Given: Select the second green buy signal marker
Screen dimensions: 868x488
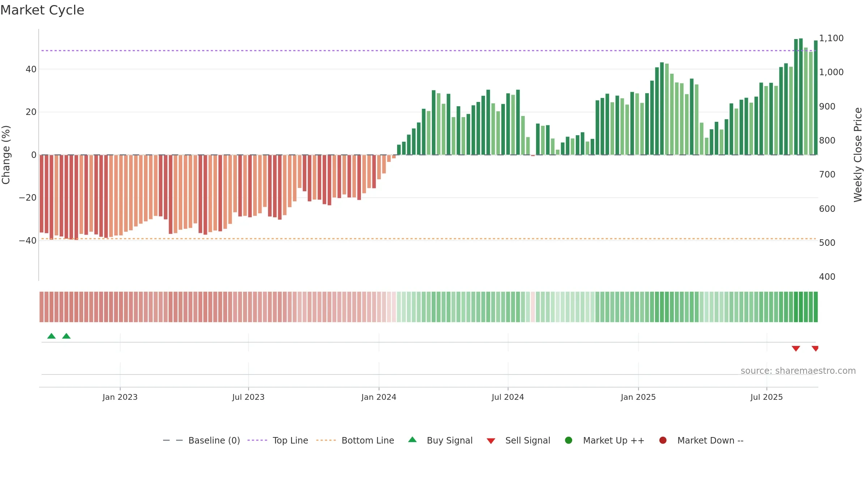Looking at the screenshot, I should point(66,336).
